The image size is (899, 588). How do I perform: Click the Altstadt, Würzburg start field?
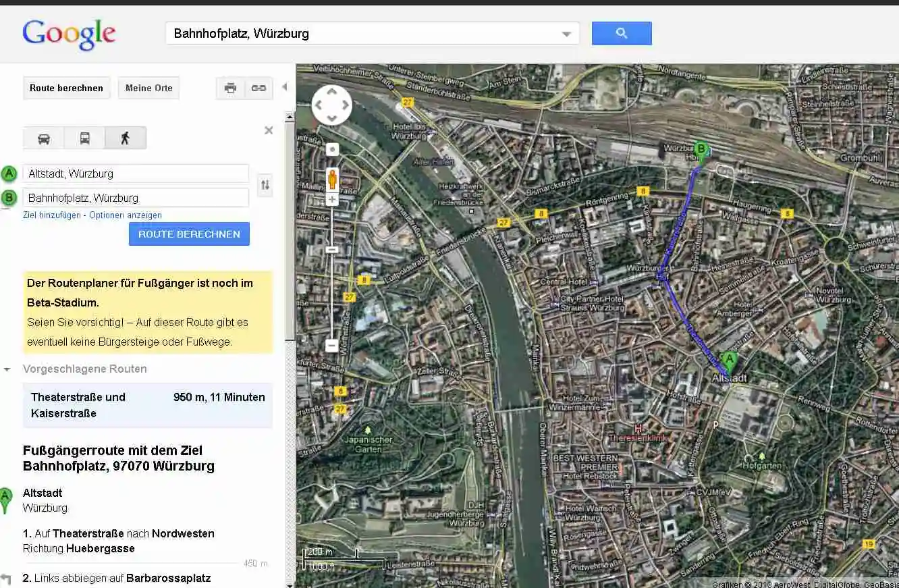click(136, 173)
